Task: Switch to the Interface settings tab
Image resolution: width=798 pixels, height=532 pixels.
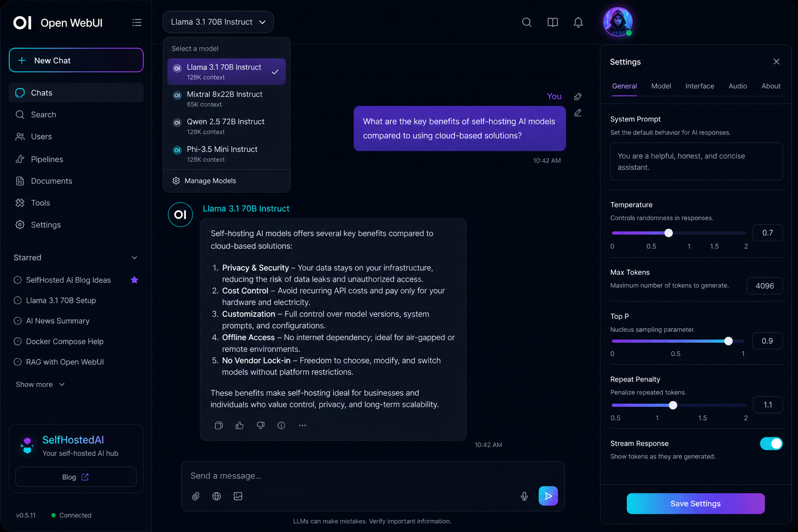Action: (700, 86)
